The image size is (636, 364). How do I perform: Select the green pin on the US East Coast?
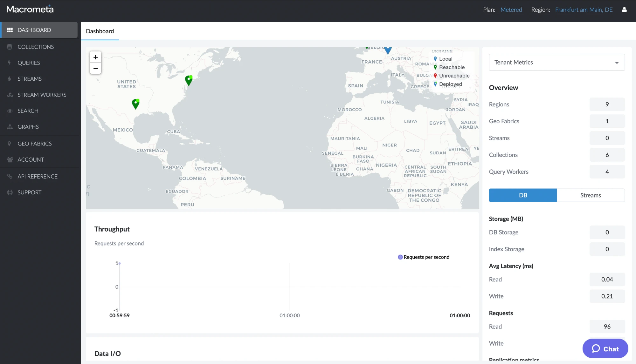point(189,81)
